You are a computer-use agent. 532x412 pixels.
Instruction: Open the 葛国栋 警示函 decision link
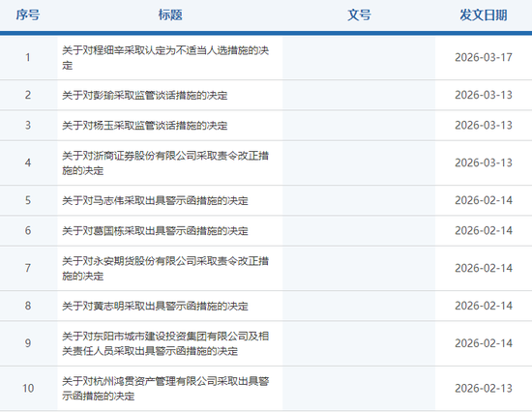155,231
